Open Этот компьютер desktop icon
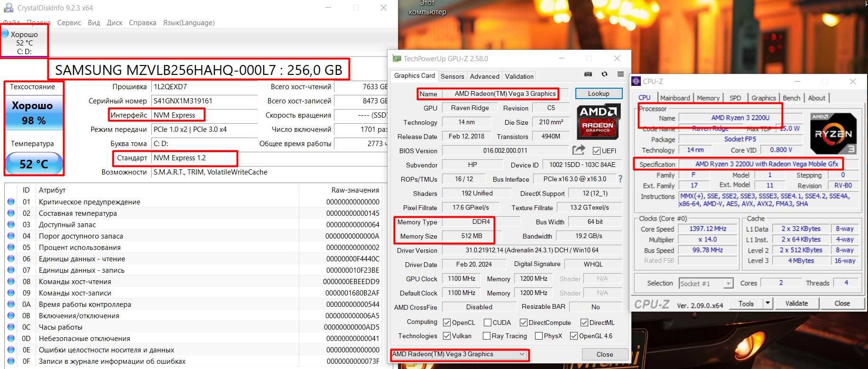 [x=427, y=8]
